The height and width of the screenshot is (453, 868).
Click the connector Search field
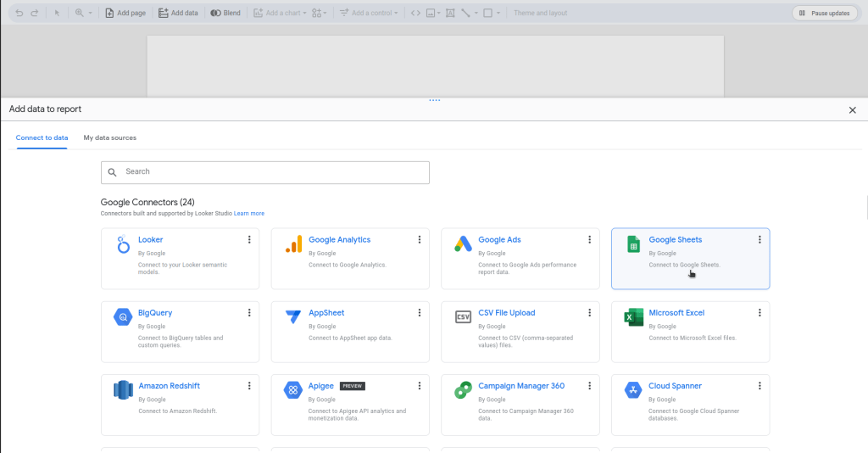(x=264, y=172)
